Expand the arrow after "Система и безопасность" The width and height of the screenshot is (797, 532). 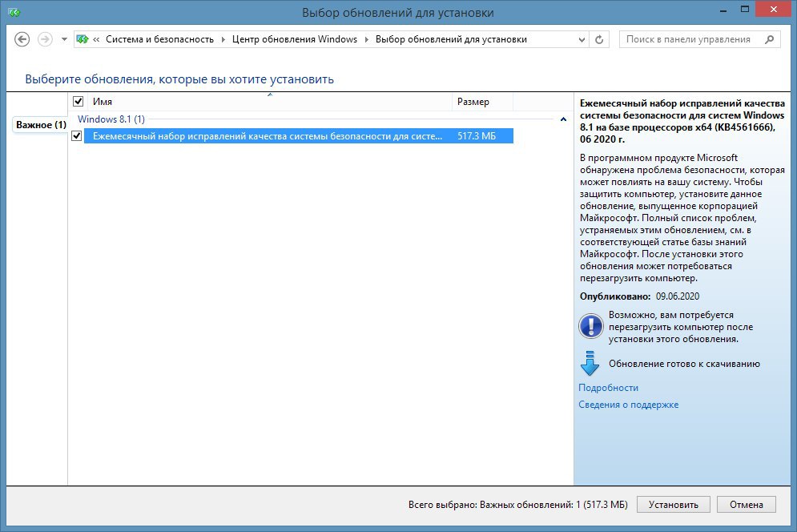click(x=223, y=39)
